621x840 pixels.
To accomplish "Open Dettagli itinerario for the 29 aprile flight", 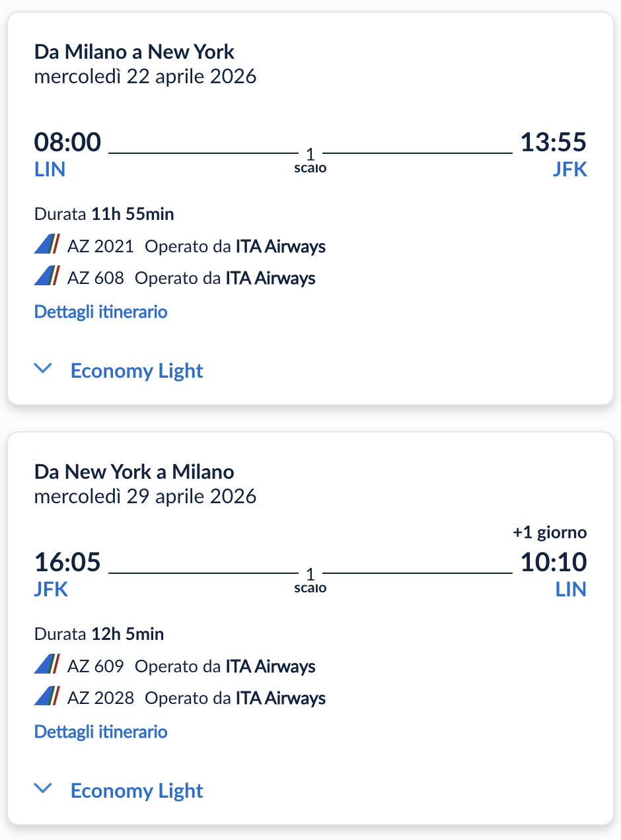I will pyautogui.click(x=100, y=731).
